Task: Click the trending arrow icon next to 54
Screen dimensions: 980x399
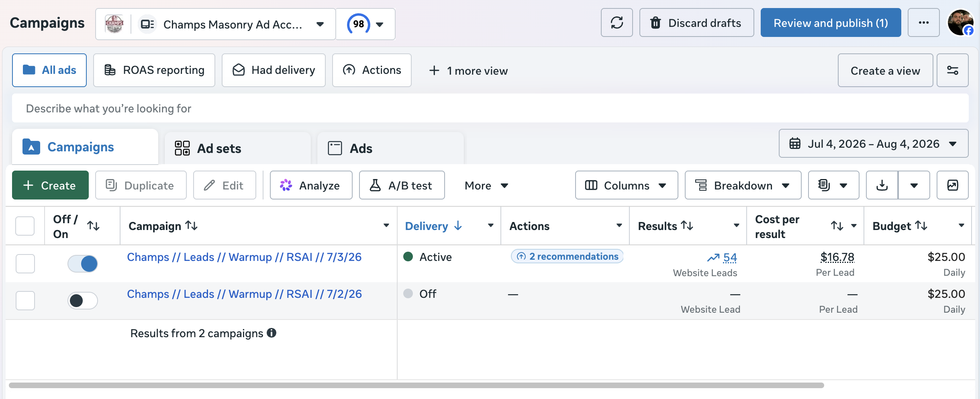Action: 713,258
